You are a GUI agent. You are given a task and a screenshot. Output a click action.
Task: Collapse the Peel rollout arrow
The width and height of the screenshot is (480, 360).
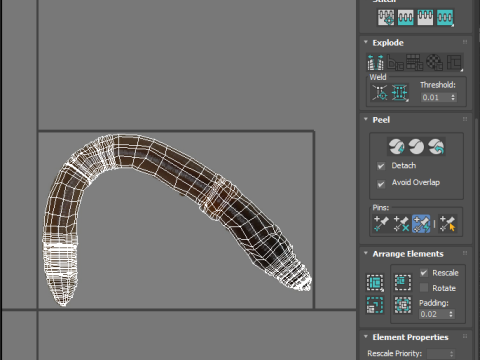tap(366, 119)
